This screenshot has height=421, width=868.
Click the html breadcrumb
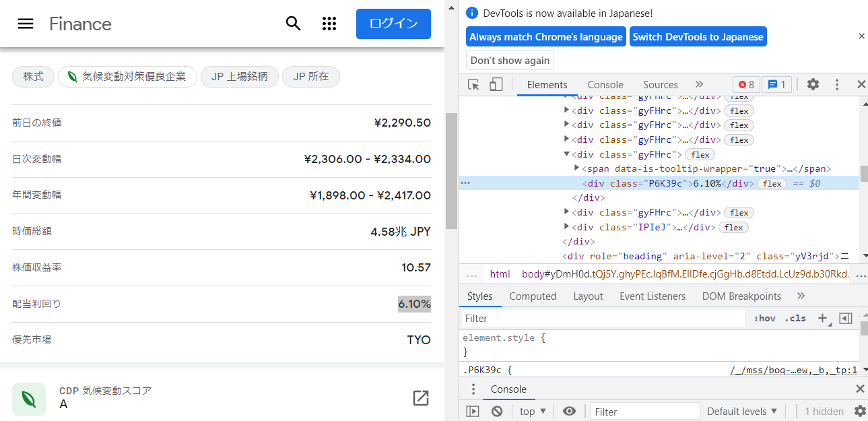point(500,274)
